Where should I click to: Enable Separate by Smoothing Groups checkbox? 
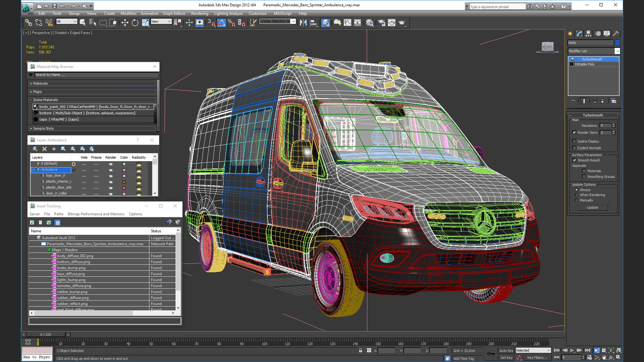click(584, 177)
